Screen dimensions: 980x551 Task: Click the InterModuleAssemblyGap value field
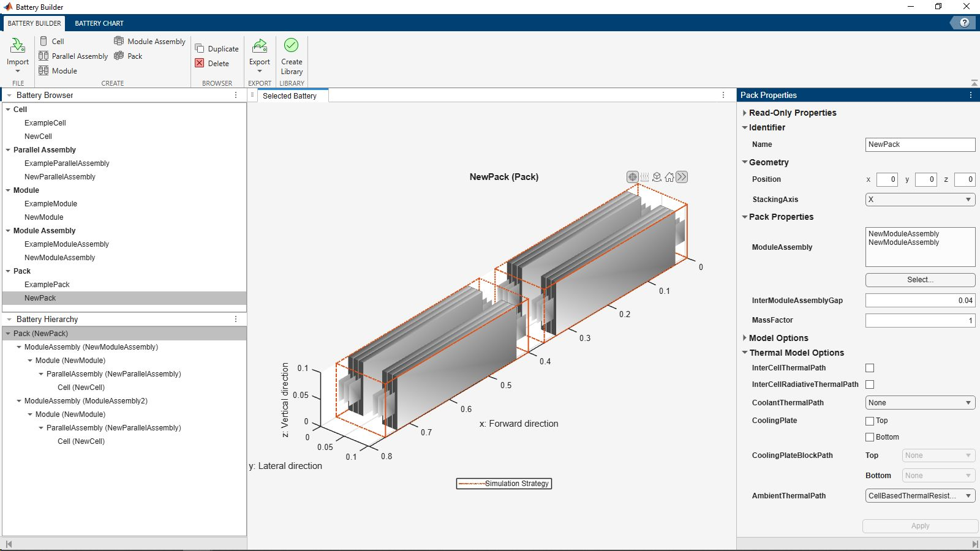[920, 301]
